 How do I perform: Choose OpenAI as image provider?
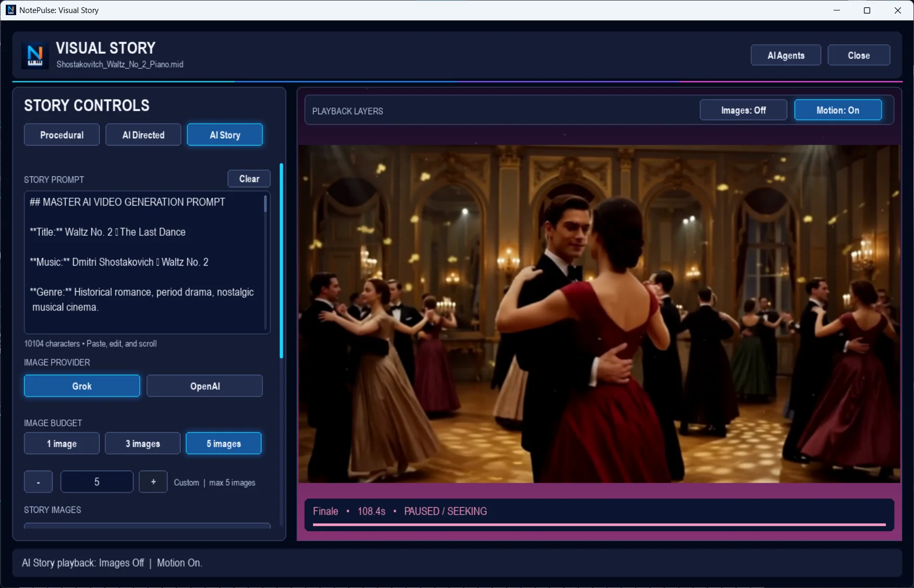(205, 386)
